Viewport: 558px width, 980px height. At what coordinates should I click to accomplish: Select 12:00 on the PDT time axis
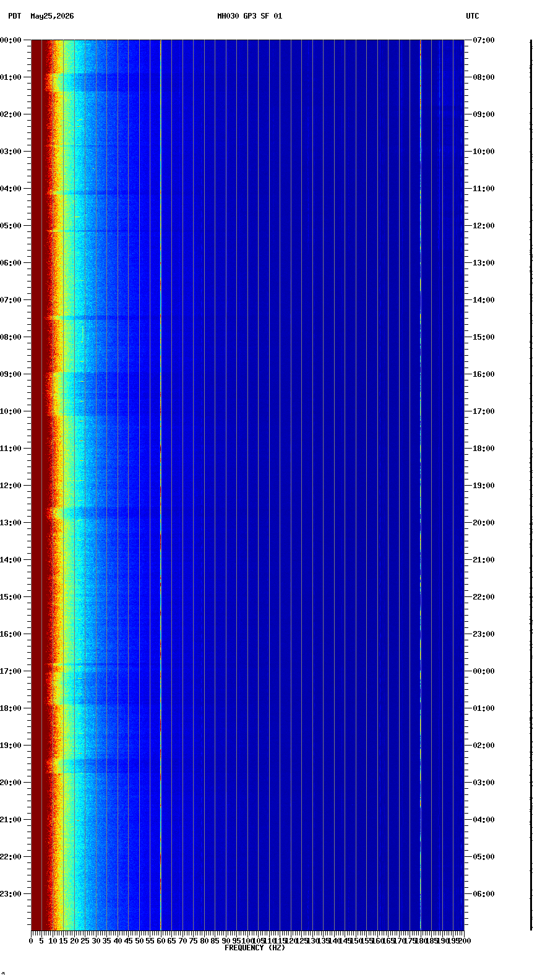(x=11, y=486)
